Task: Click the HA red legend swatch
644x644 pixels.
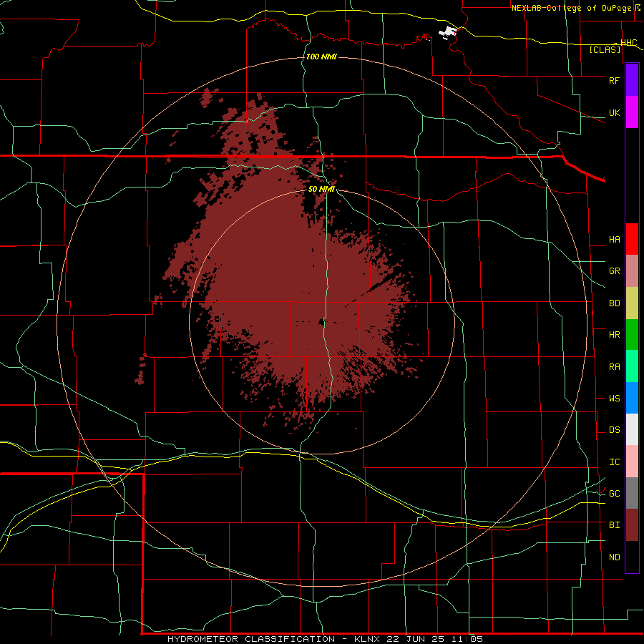Action: 632,239
